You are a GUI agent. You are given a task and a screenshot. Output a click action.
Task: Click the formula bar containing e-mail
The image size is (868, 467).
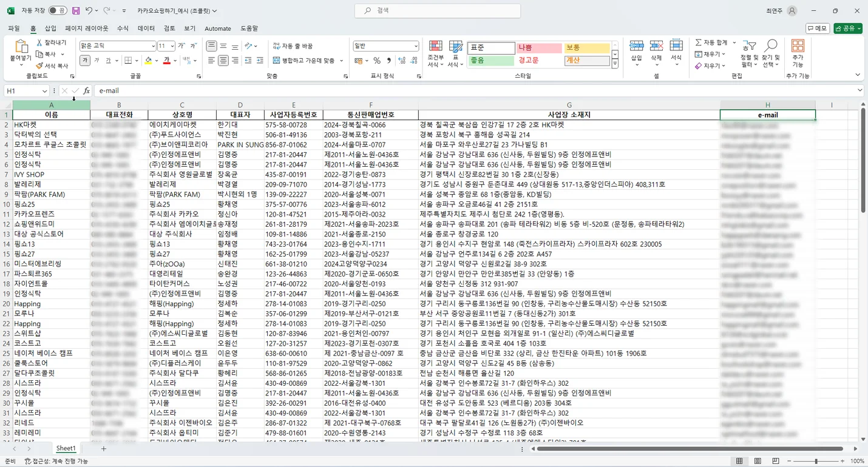point(476,91)
